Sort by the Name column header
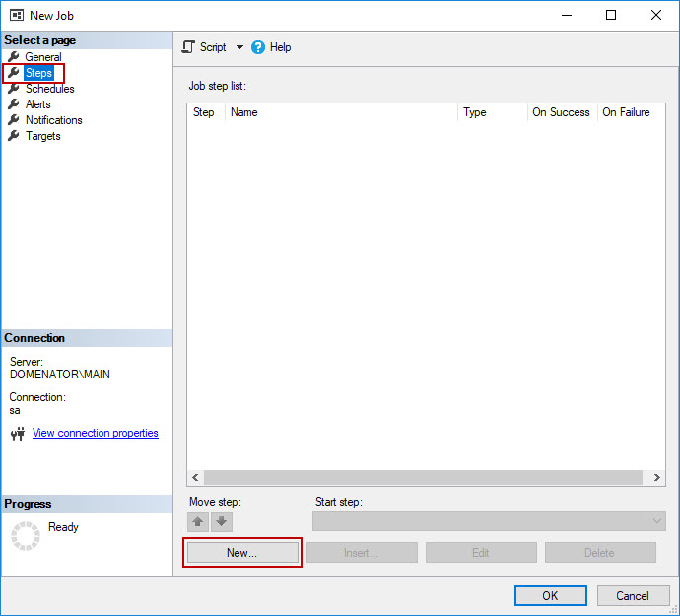 341,112
